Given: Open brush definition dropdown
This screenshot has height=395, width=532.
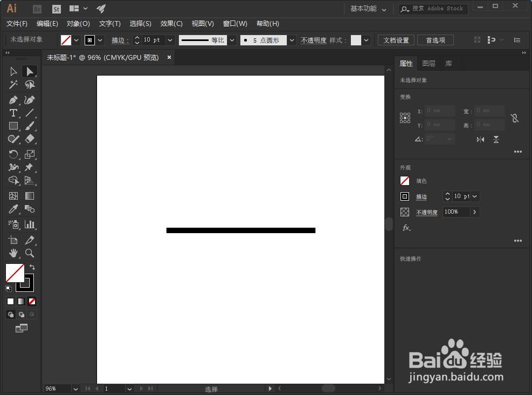Looking at the screenshot, I should (292, 40).
